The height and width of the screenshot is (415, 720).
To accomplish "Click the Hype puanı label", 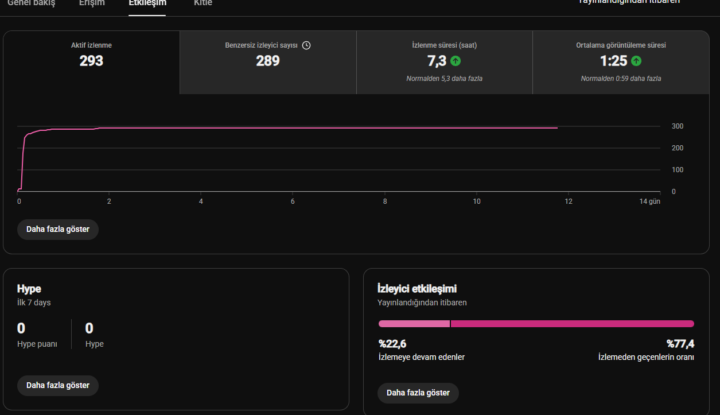I will pos(37,344).
